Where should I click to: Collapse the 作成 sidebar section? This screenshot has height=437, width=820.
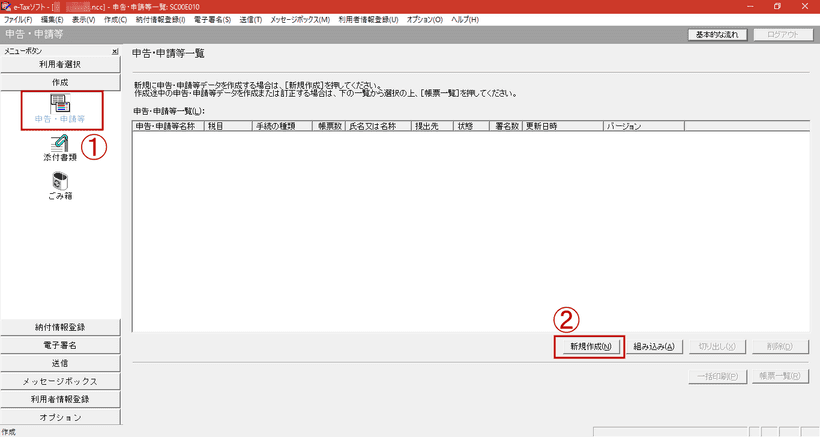[60, 83]
